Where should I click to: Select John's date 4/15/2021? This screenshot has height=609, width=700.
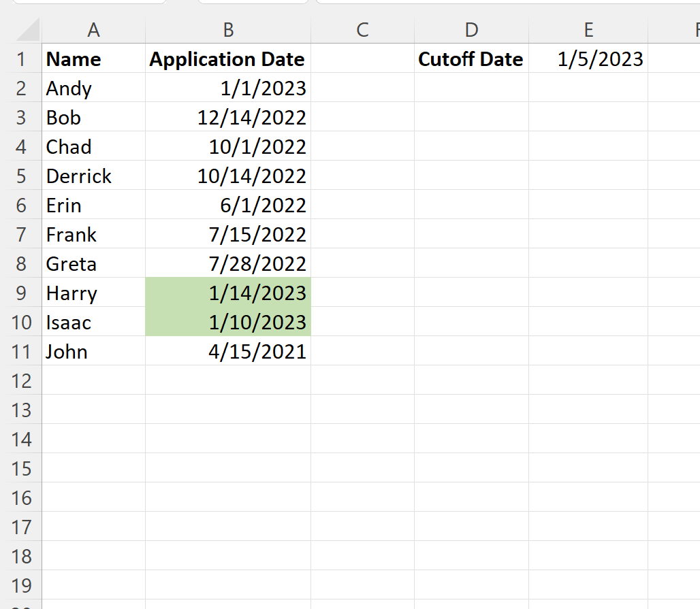pyautogui.click(x=228, y=351)
